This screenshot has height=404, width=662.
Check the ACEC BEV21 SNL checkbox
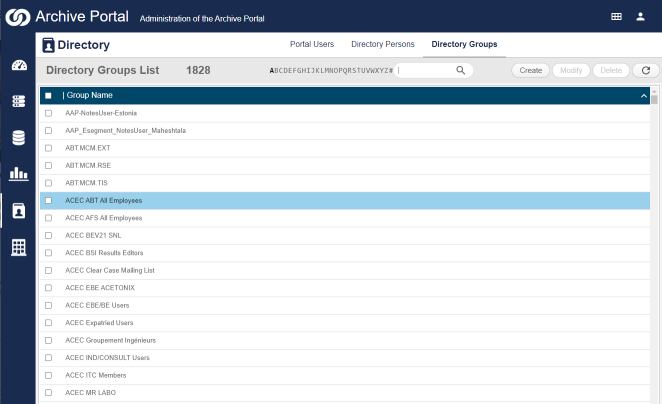pos(49,236)
